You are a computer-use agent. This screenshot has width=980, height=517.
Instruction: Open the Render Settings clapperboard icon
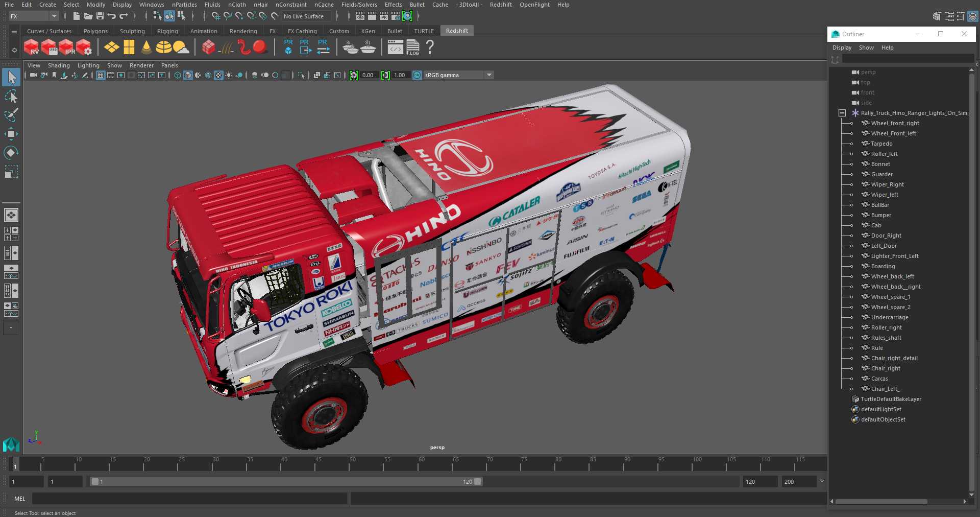point(396,16)
